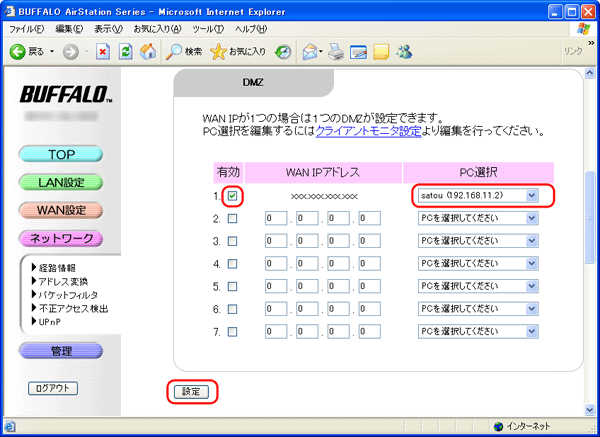Enable the checkbox for DMZ row 7
The height and width of the screenshot is (437, 600).
232,331
